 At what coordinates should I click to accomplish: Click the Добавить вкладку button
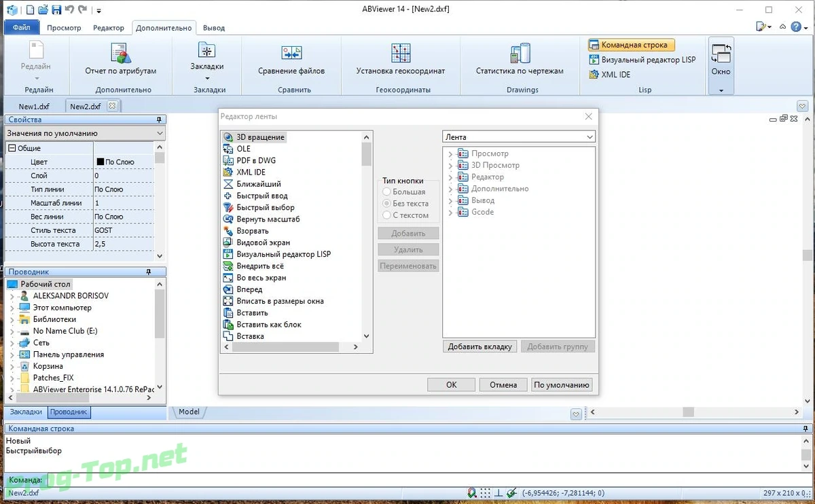[x=480, y=346]
